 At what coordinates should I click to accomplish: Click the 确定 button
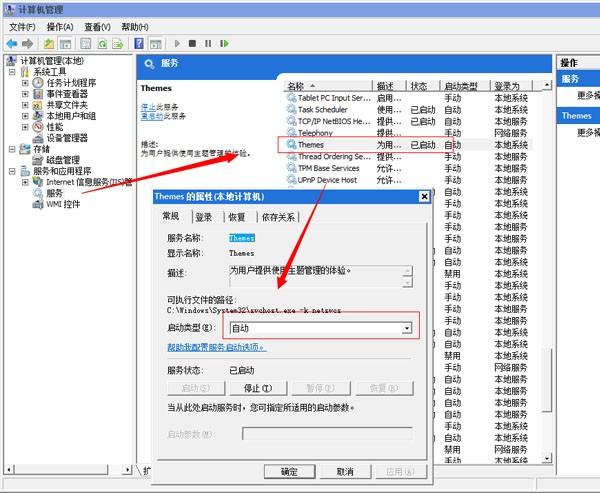[x=290, y=471]
